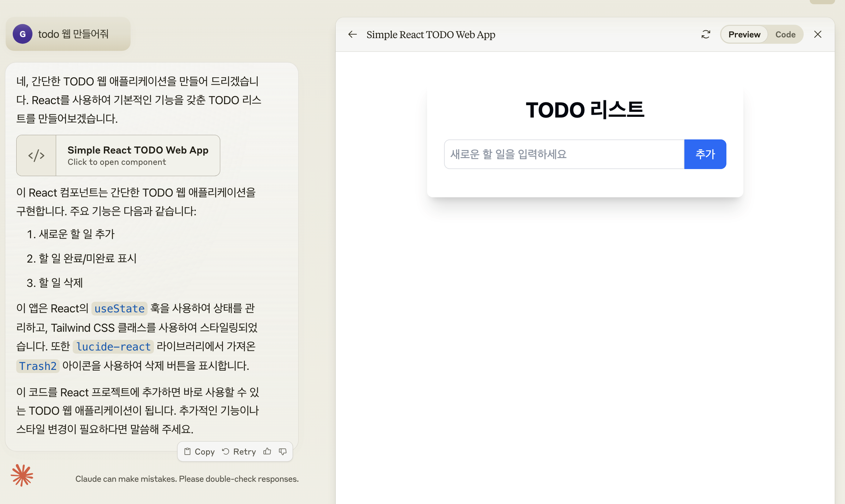
Task: Select the Preview tab
Action: click(x=744, y=34)
